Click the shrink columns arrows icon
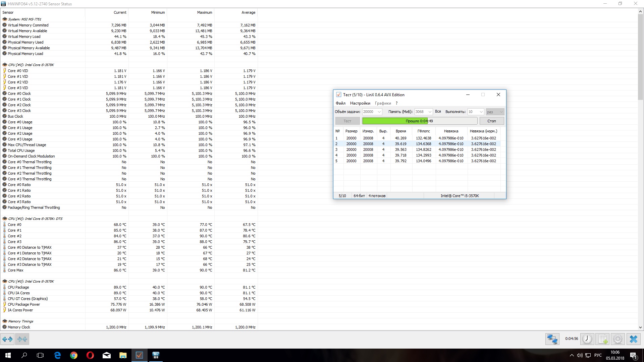 coord(22,339)
